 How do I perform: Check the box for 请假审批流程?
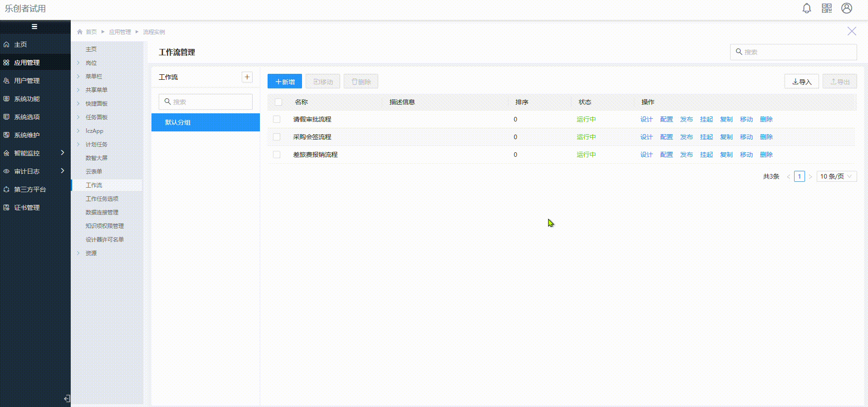pyautogui.click(x=277, y=119)
